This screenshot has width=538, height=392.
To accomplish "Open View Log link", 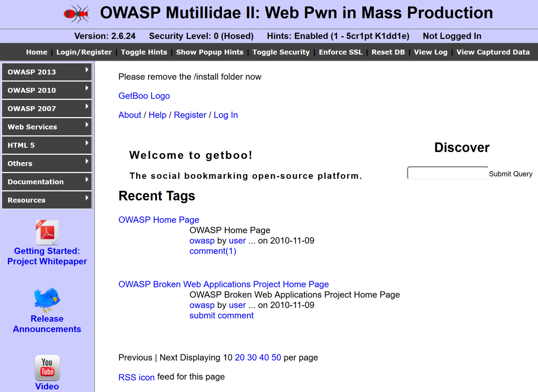I will pyautogui.click(x=431, y=52).
